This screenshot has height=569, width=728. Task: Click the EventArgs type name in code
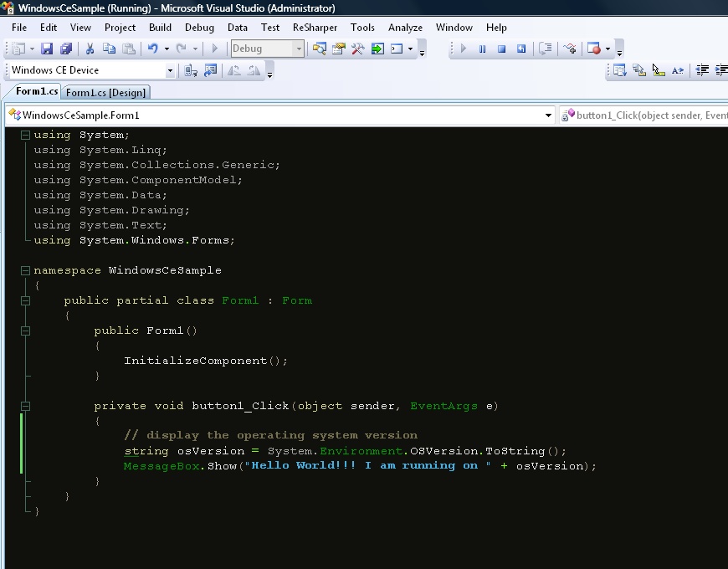443,406
